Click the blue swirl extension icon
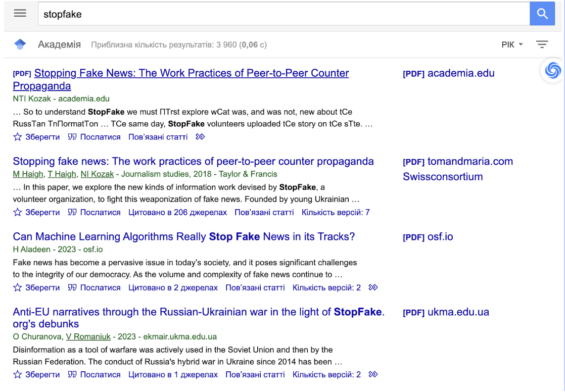565x392 pixels. click(x=552, y=70)
